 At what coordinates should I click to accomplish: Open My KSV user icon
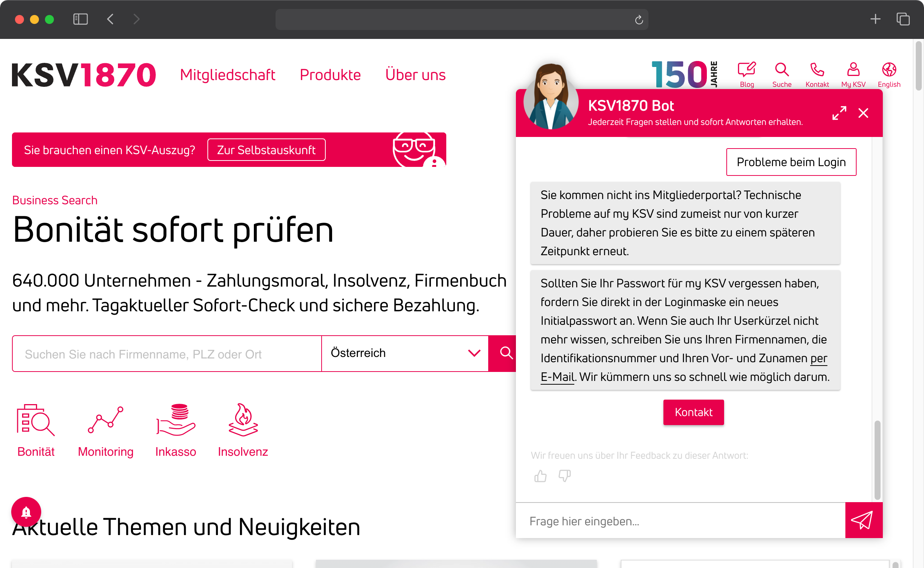tap(853, 74)
